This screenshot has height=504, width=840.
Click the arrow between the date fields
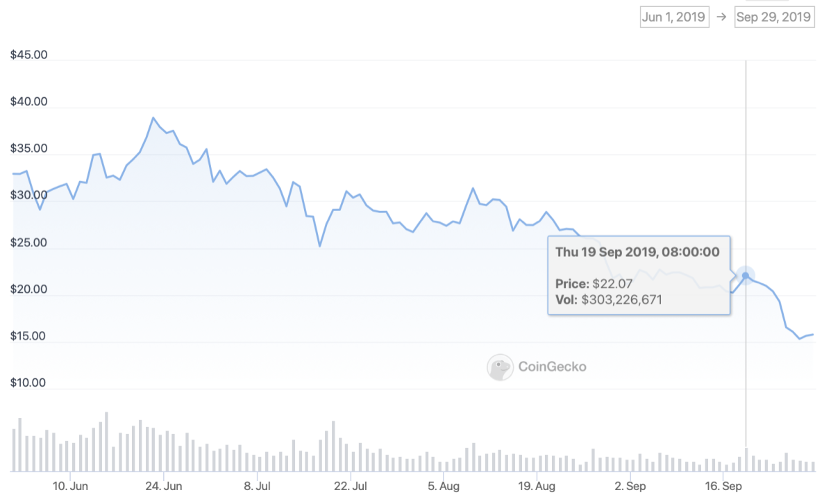coord(721,17)
